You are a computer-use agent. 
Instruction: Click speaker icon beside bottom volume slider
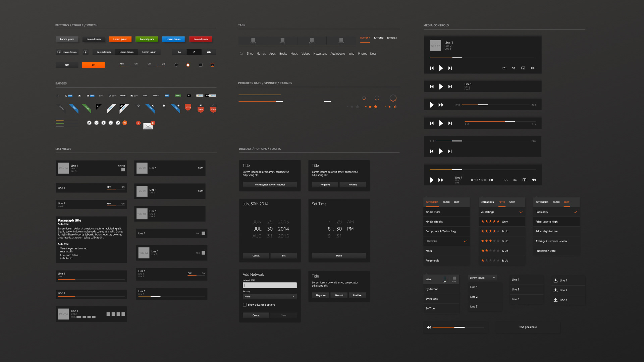click(x=429, y=327)
